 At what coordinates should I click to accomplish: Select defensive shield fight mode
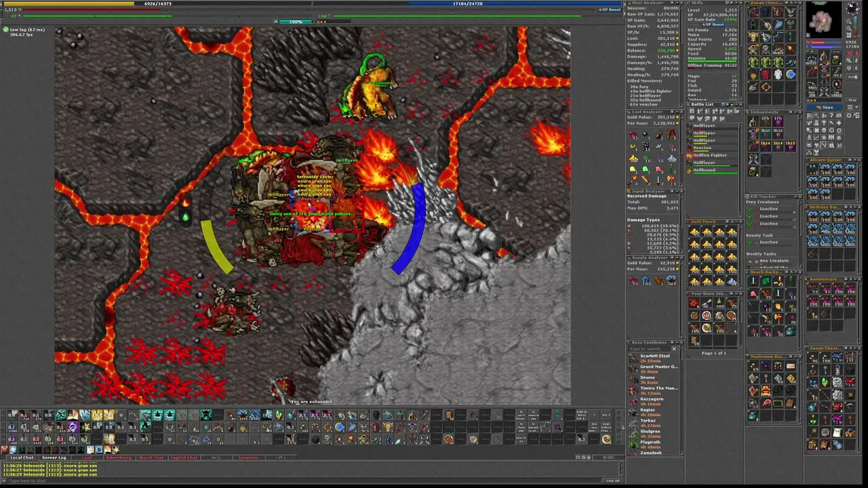pyautogui.click(x=849, y=68)
